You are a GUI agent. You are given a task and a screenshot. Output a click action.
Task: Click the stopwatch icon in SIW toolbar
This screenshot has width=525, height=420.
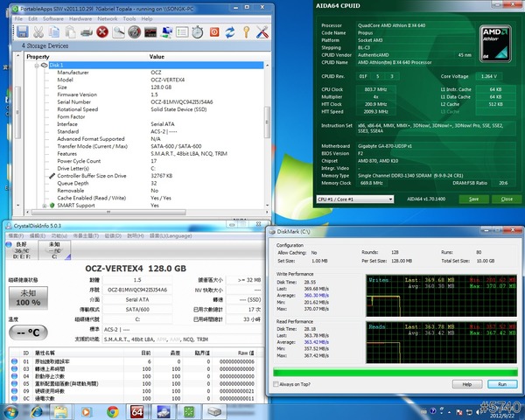[x=197, y=32]
